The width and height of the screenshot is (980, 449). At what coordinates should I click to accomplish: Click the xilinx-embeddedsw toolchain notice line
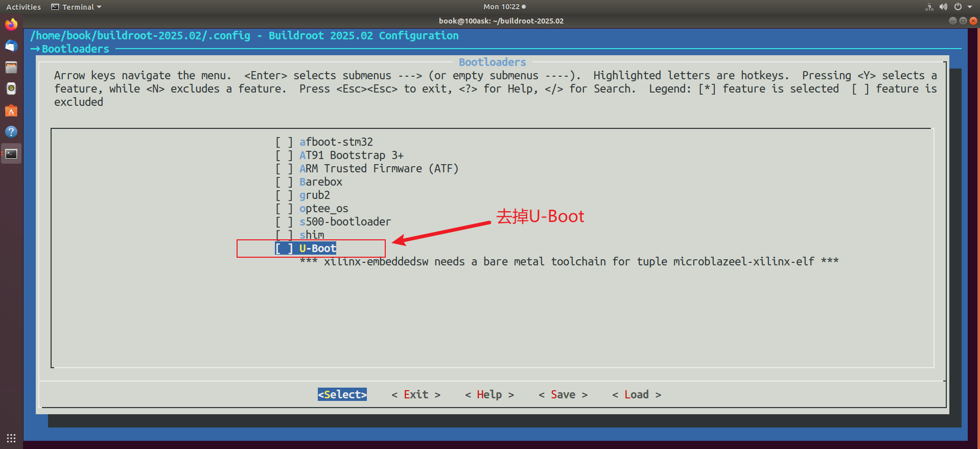click(x=569, y=261)
